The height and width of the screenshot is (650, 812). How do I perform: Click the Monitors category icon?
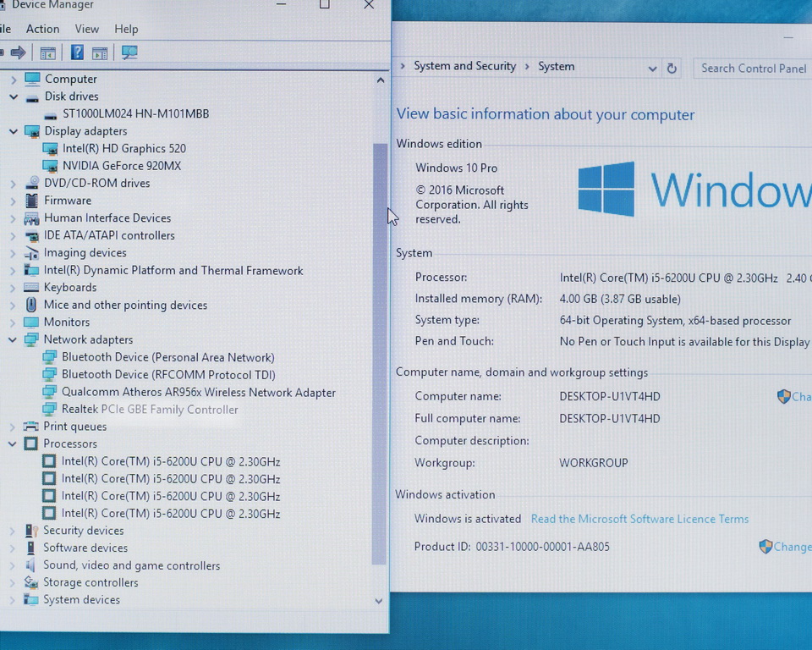click(x=31, y=322)
